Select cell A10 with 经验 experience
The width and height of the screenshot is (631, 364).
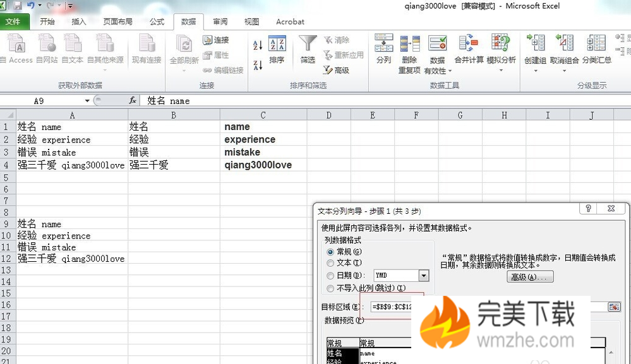[72, 235]
